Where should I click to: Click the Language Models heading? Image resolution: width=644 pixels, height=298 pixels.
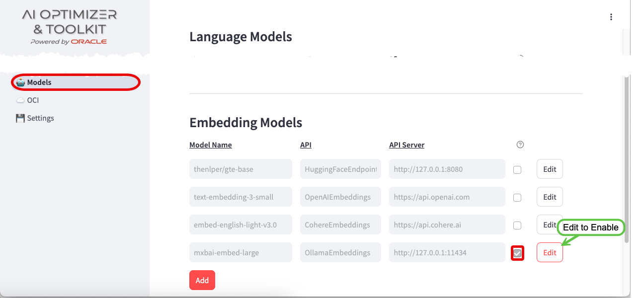click(241, 37)
